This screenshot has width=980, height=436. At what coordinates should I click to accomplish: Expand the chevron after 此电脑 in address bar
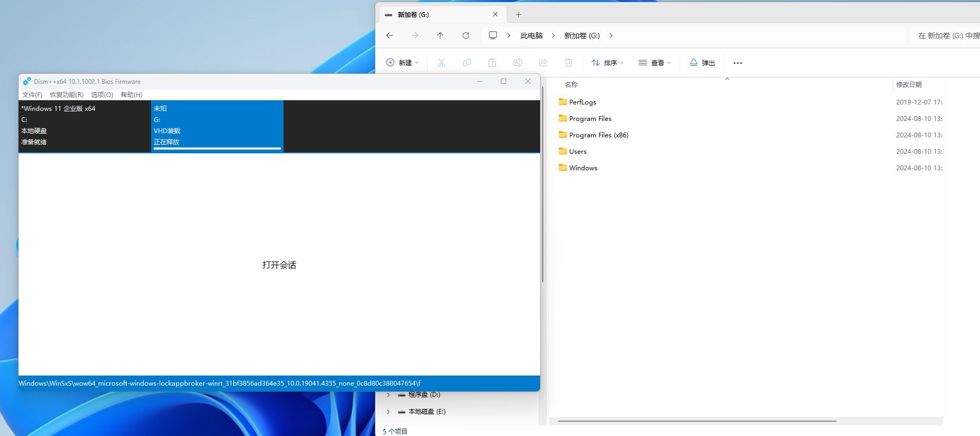[553, 36]
